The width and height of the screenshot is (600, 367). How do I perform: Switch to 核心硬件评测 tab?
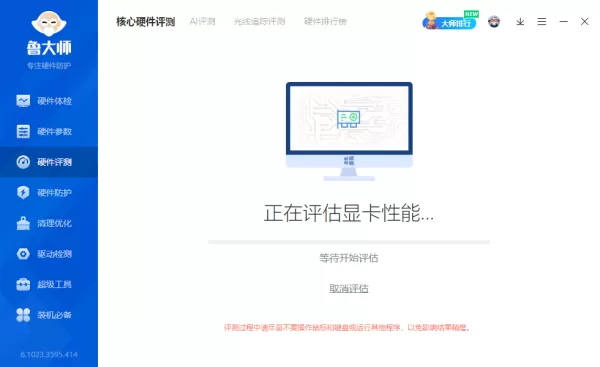[146, 22]
